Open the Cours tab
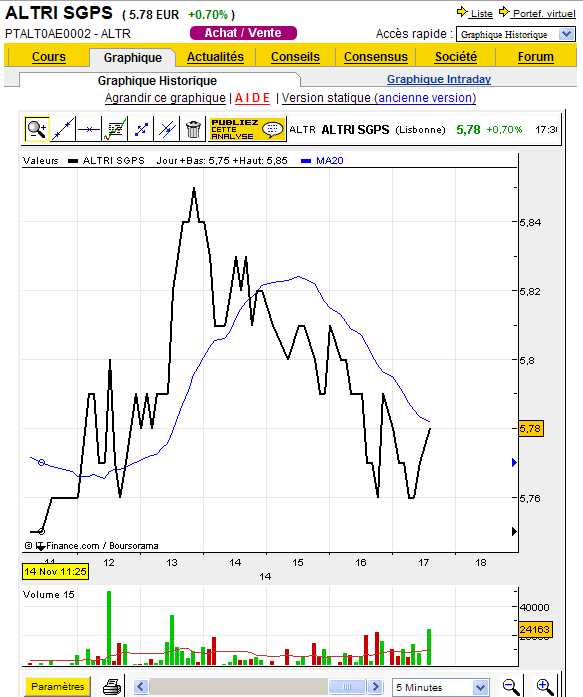583x697 pixels. [x=48, y=57]
